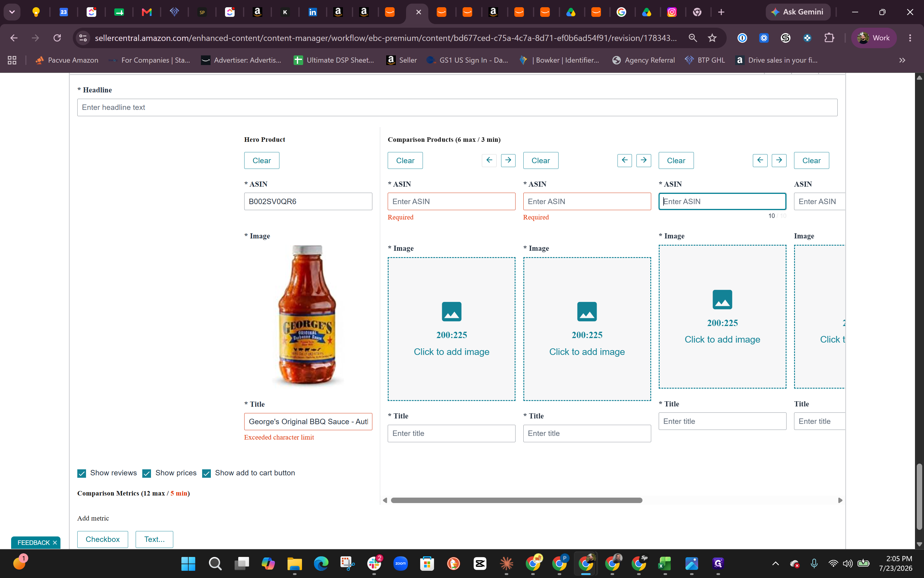The width and height of the screenshot is (924, 578).
Task: Add image for second comparison product
Action: (587, 329)
